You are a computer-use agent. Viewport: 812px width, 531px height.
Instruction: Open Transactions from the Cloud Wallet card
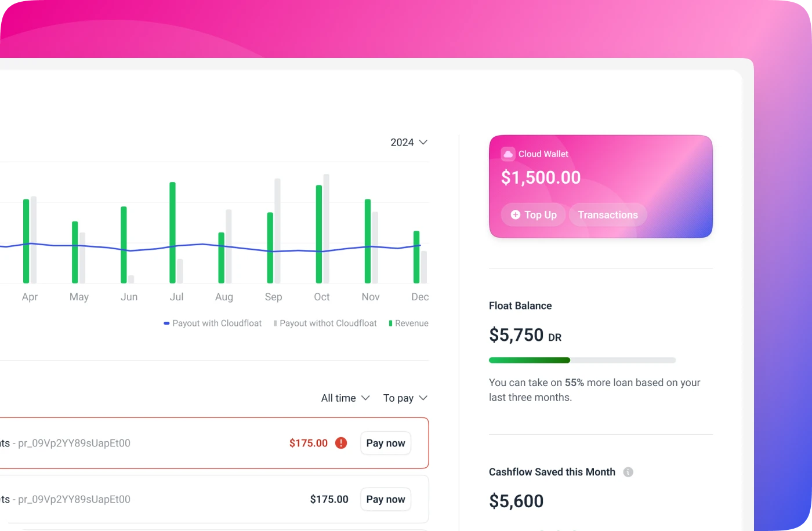point(607,214)
